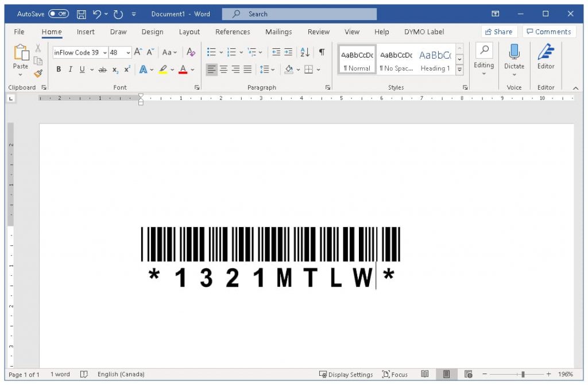Open the Customize Quick Access Toolbar menu

click(x=134, y=14)
